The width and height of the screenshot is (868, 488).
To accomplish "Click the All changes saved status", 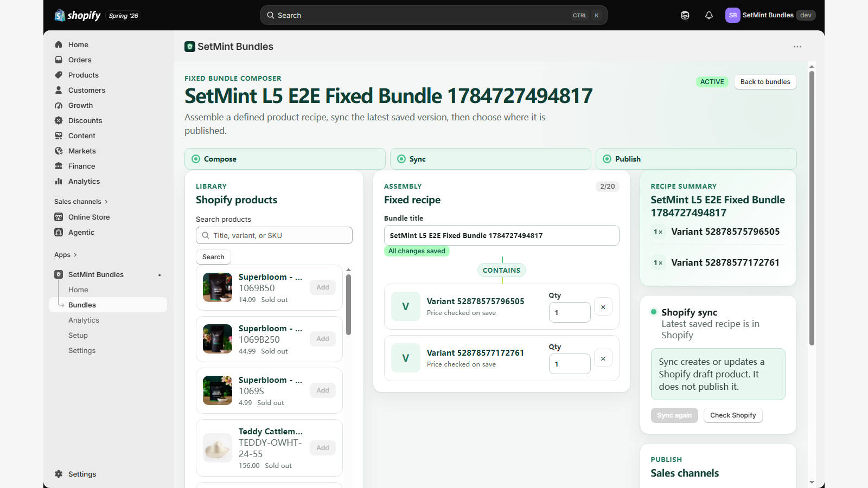I will coord(417,251).
